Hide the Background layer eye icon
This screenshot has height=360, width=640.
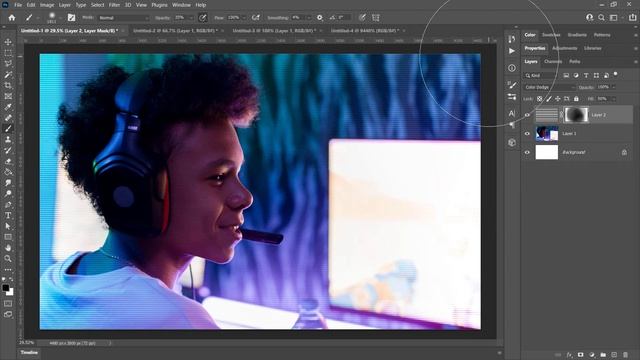point(527,152)
